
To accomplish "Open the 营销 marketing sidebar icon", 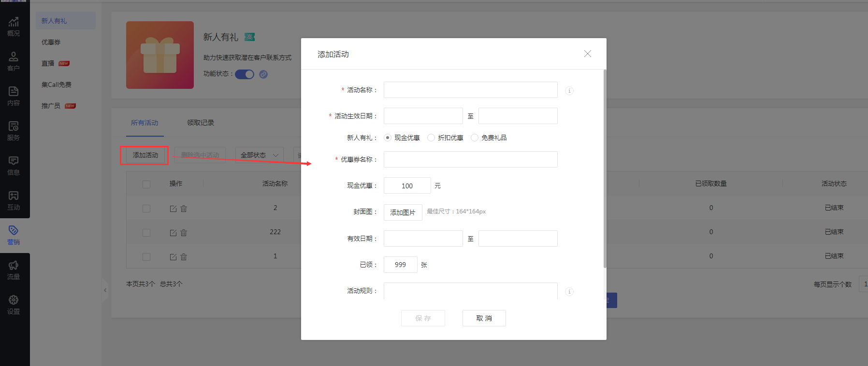I will 14,235.
